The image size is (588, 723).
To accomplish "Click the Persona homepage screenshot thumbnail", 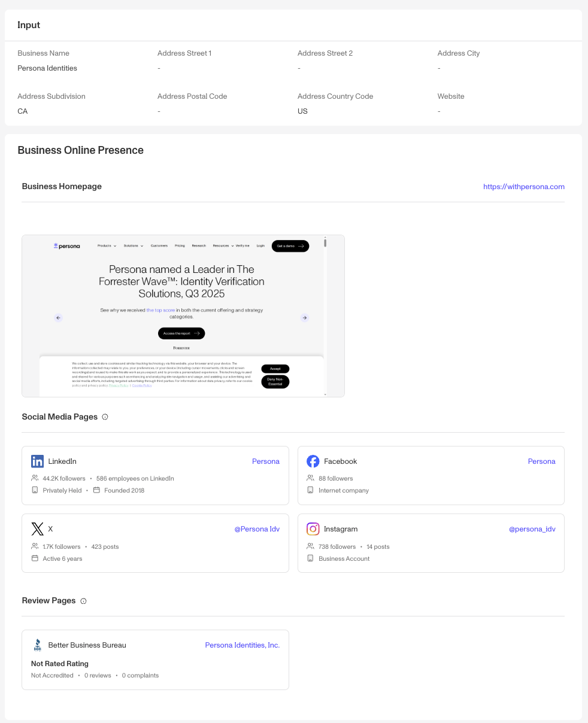I will click(183, 316).
